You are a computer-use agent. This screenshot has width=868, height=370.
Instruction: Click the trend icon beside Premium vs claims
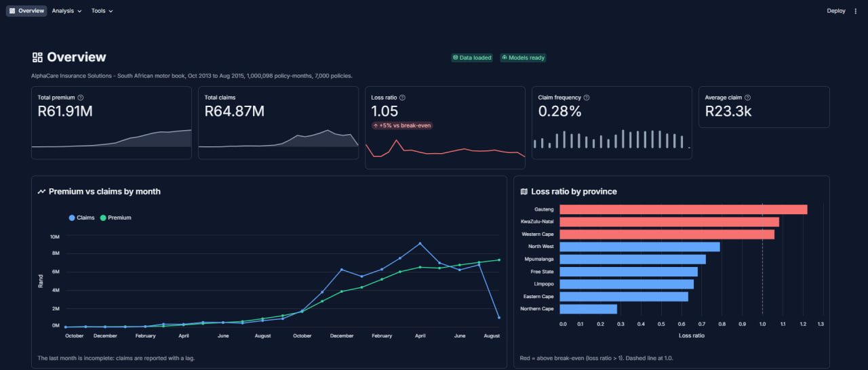coord(42,192)
